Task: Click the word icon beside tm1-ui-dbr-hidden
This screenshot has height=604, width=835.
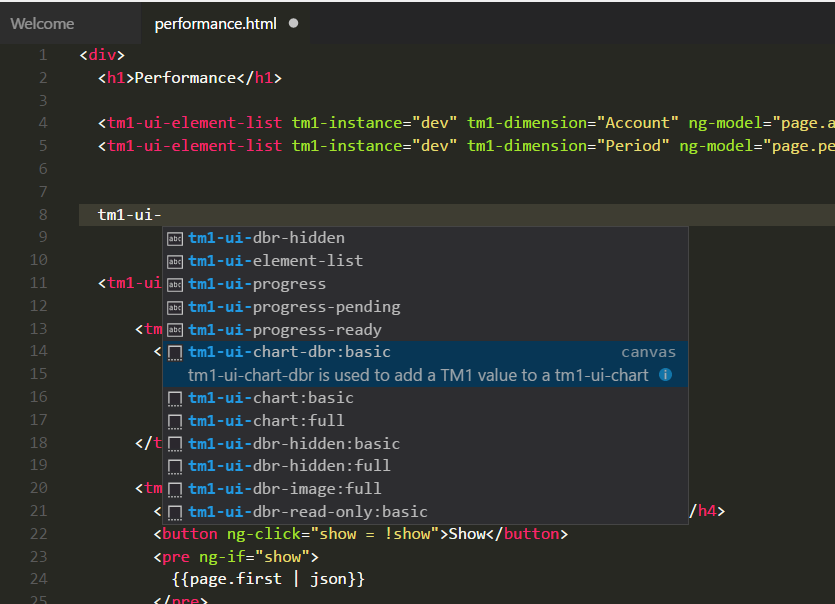Action: (175, 238)
